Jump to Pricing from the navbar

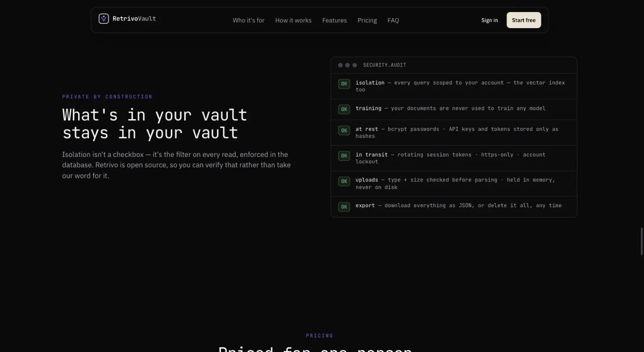367,20
